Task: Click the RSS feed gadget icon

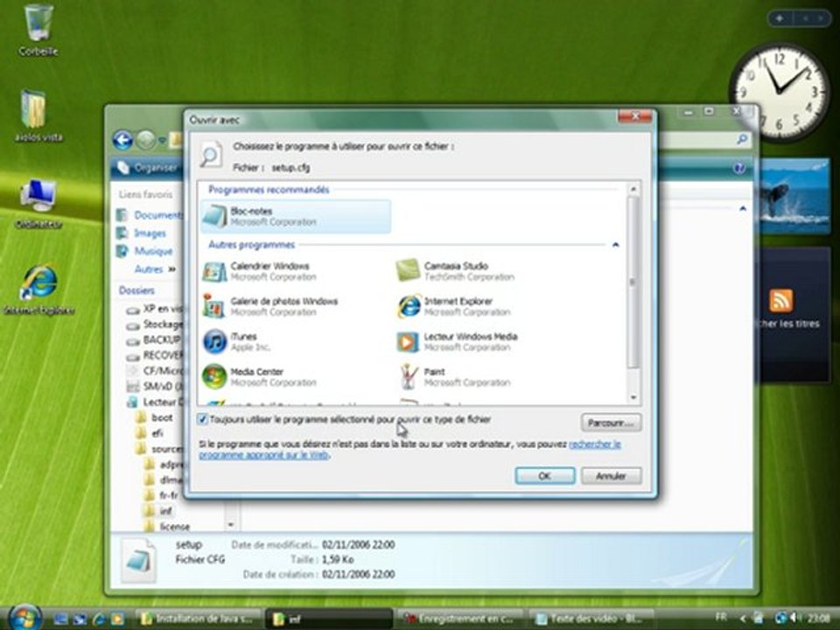Action: (x=780, y=300)
